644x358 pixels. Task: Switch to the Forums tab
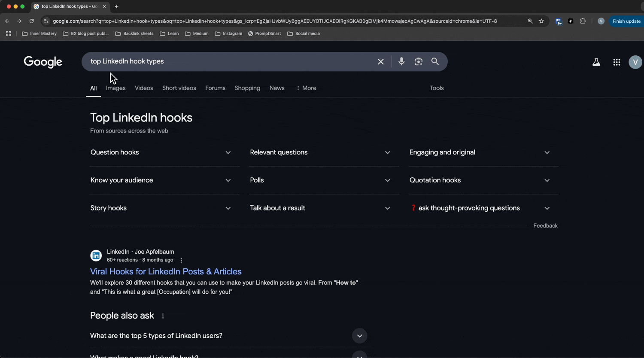pyautogui.click(x=215, y=88)
